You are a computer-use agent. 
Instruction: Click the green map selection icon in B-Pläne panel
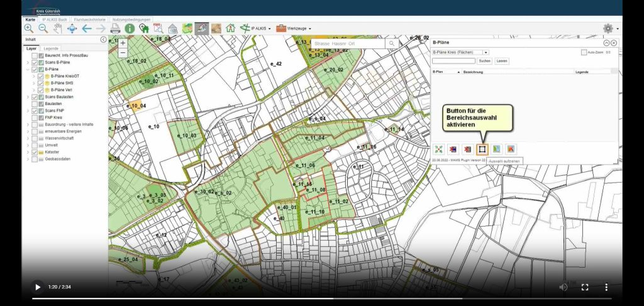tap(497, 149)
